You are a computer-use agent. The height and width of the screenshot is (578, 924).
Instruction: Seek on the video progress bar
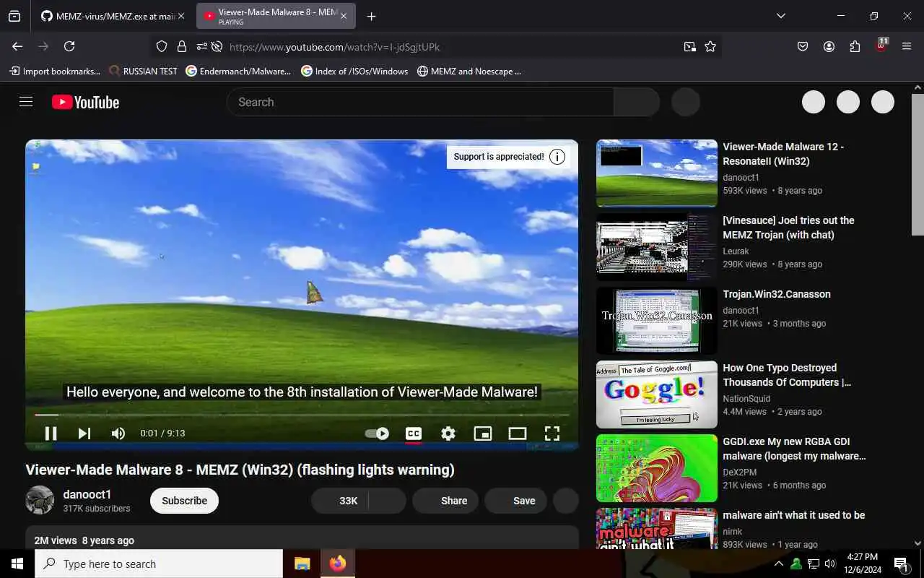coord(302,415)
